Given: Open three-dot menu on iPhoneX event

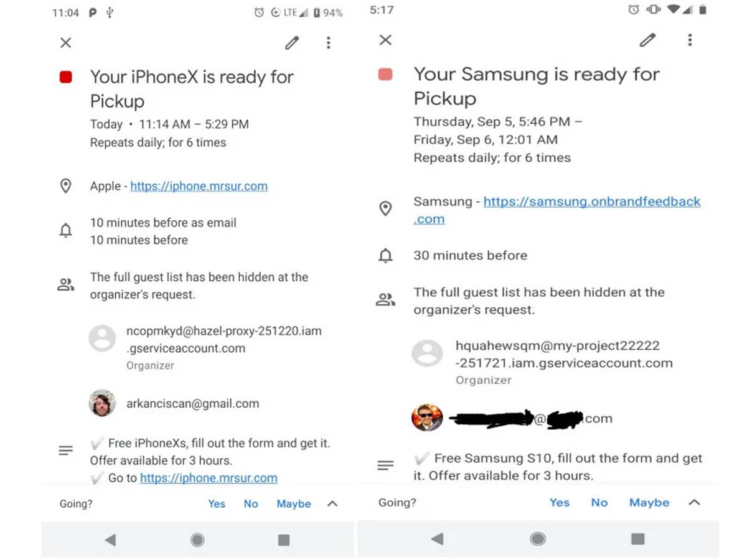Looking at the screenshot, I should pos(329,42).
